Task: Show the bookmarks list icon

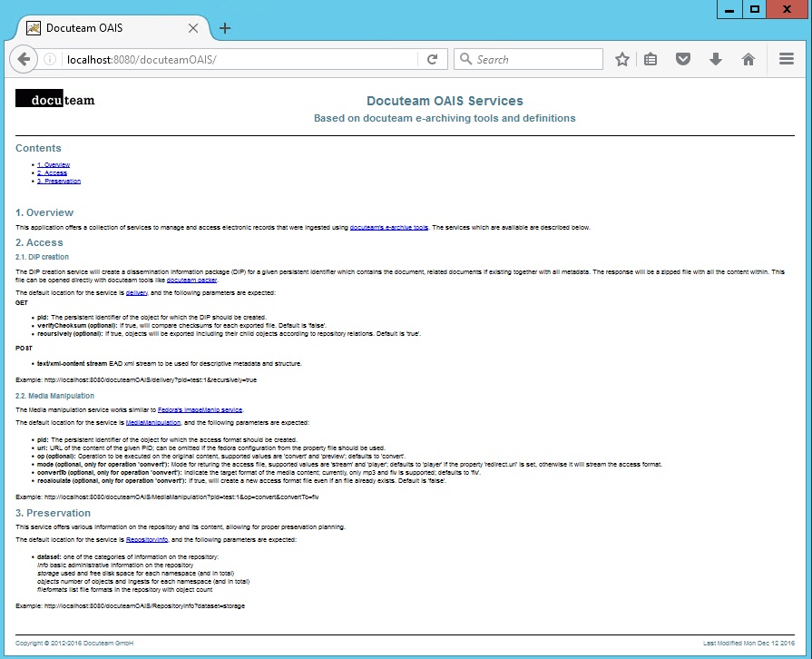Action: pos(651,60)
